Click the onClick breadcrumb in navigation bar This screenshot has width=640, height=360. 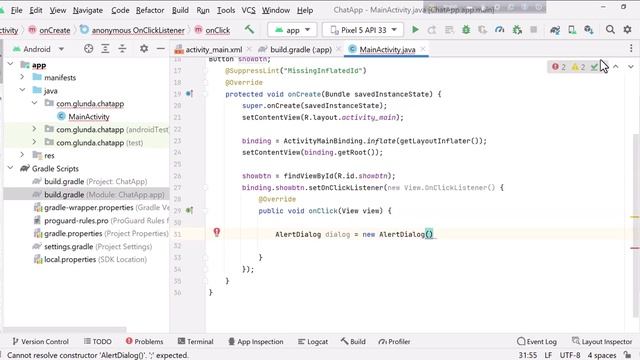point(213,30)
